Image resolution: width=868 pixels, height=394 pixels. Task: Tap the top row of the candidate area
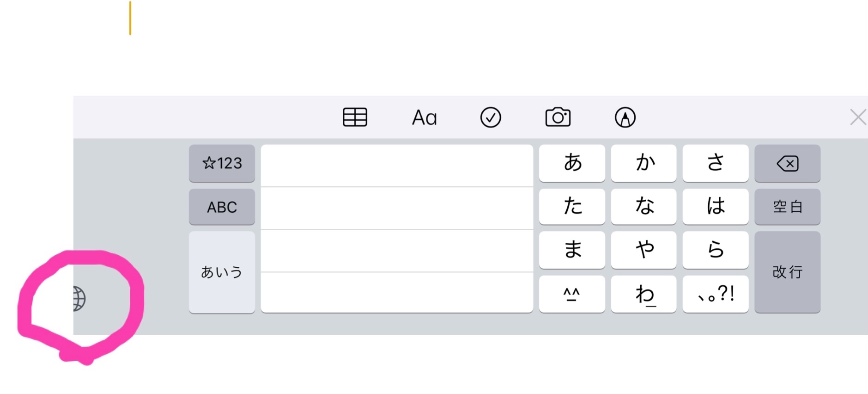[x=397, y=166]
